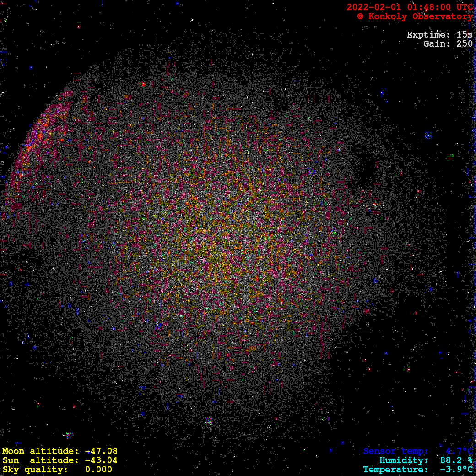
Task: Click the Sky quality value 0.000
Action: click(98, 470)
